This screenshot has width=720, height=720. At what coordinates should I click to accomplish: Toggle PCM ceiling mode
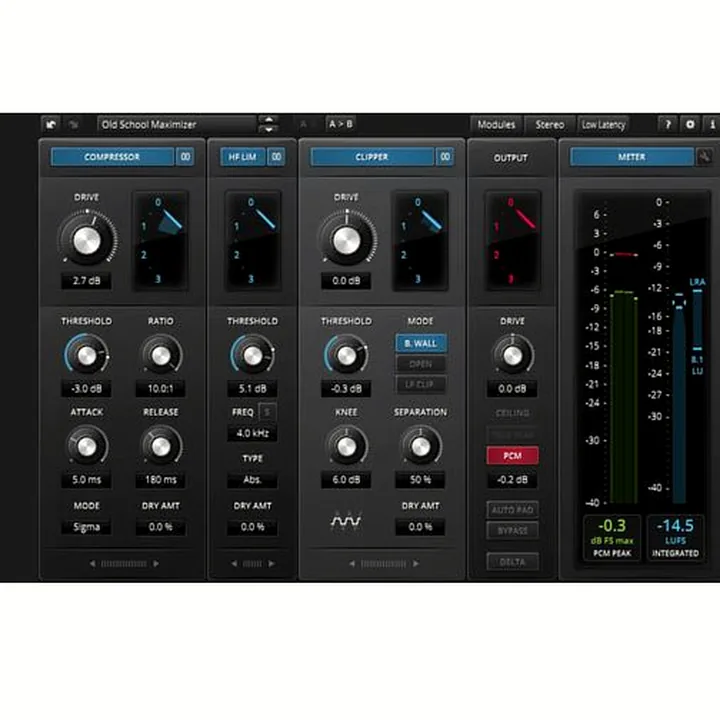[x=512, y=456]
